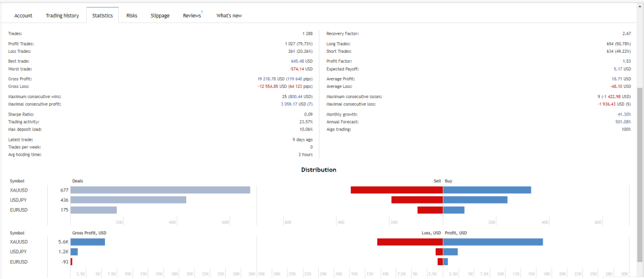Open the Account tab
644x279 pixels.
(x=23, y=16)
